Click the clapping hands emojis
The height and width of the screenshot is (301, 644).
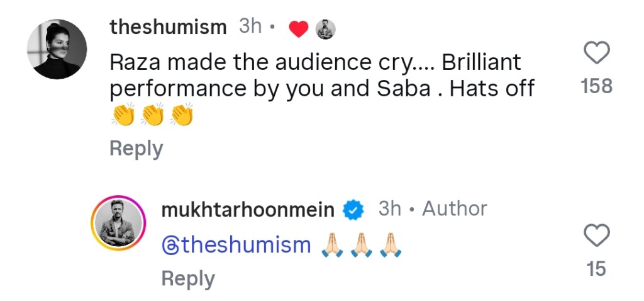(151, 115)
